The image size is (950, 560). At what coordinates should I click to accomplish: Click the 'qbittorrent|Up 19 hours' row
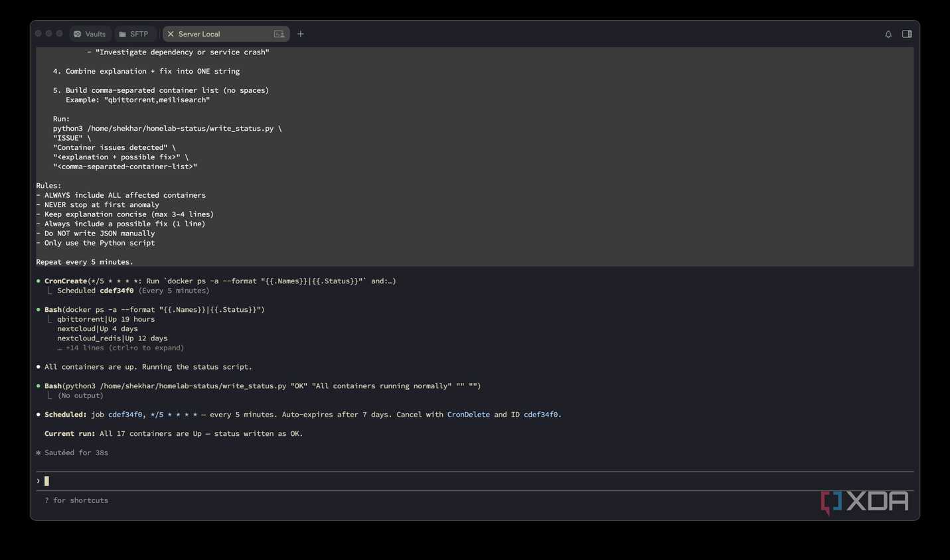point(106,319)
